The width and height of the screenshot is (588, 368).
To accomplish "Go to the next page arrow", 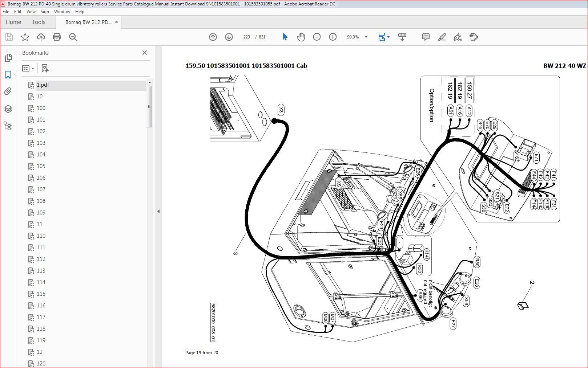I will click(x=229, y=37).
